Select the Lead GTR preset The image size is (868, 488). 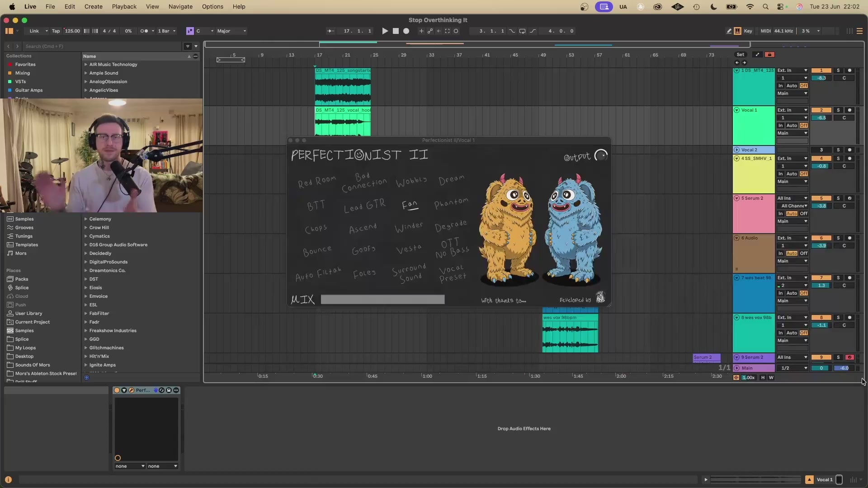pyautogui.click(x=365, y=206)
